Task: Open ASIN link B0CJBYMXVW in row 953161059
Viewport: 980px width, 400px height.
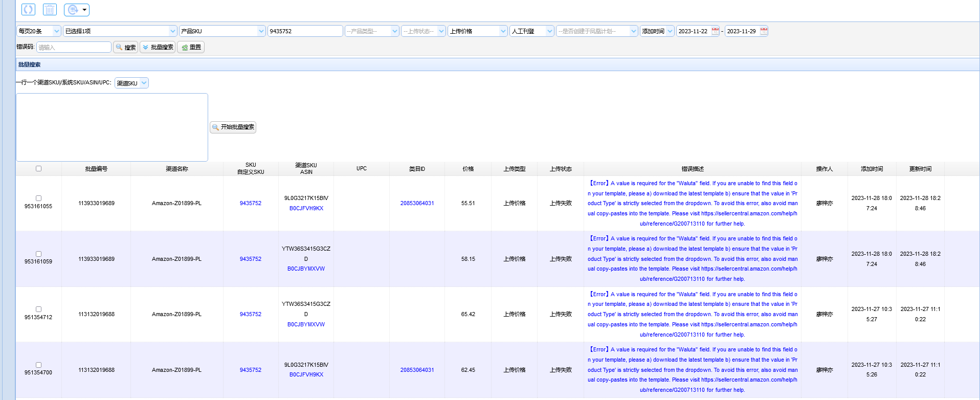Action: [306, 269]
